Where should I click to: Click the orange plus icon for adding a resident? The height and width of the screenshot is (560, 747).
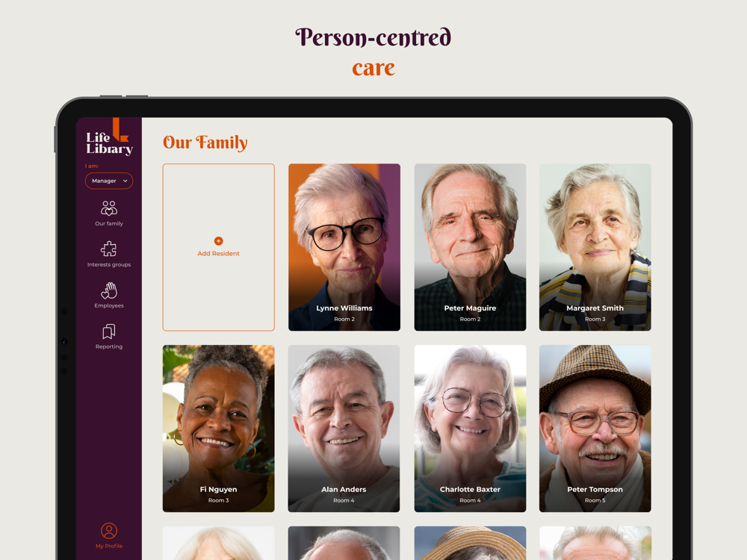point(218,241)
